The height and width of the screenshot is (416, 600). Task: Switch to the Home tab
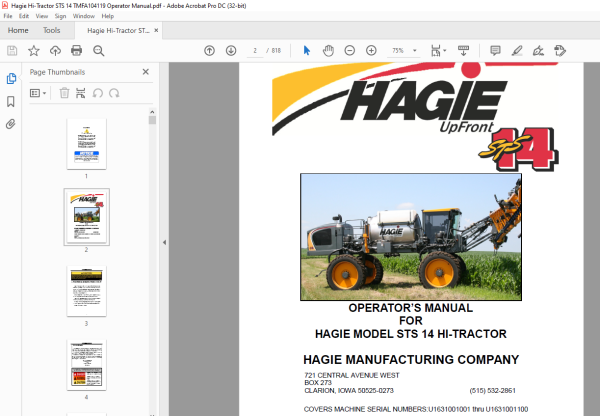point(18,30)
